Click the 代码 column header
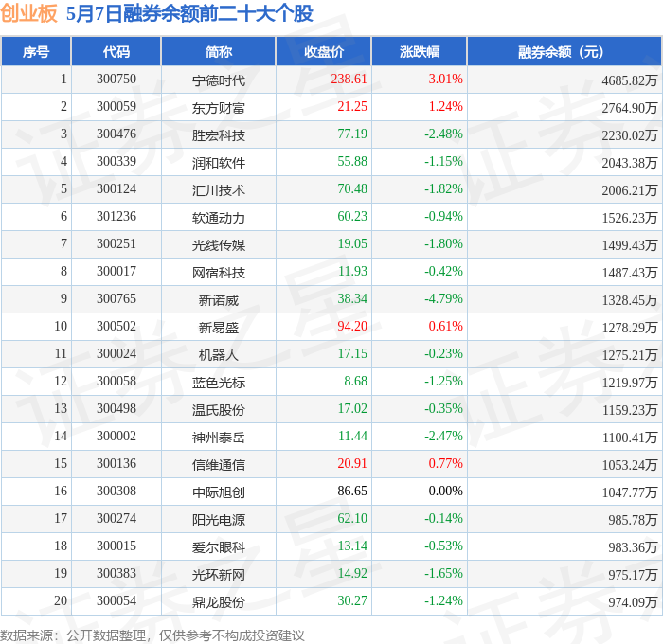 (x=116, y=51)
